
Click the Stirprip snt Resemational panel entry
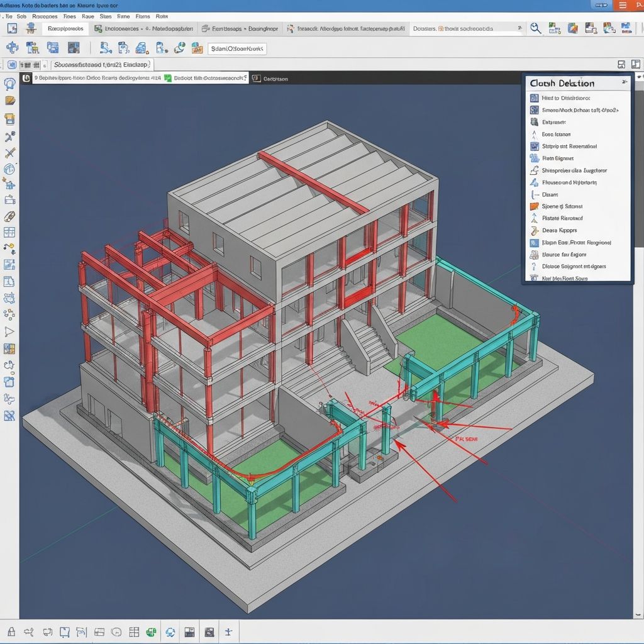pos(569,146)
